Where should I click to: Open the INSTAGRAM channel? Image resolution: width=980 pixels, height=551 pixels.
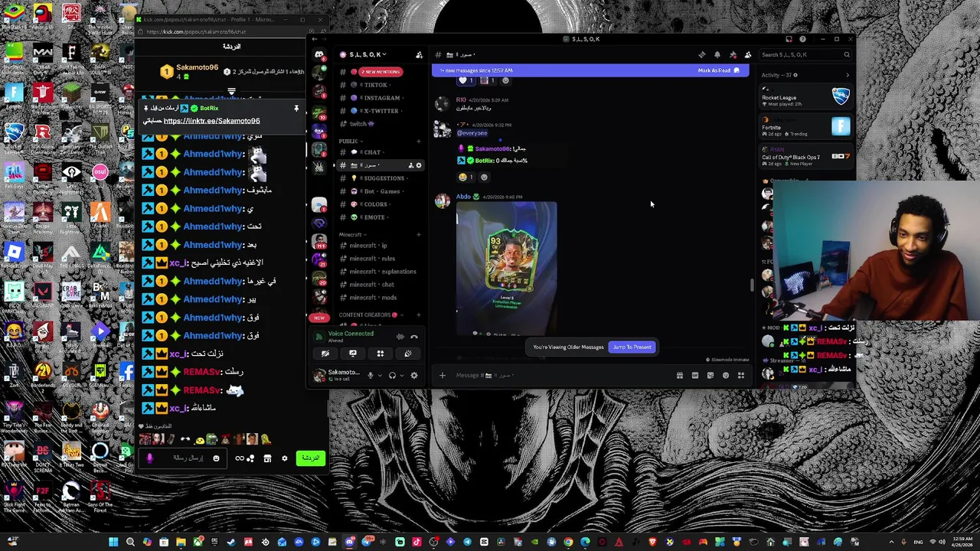[x=381, y=98]
